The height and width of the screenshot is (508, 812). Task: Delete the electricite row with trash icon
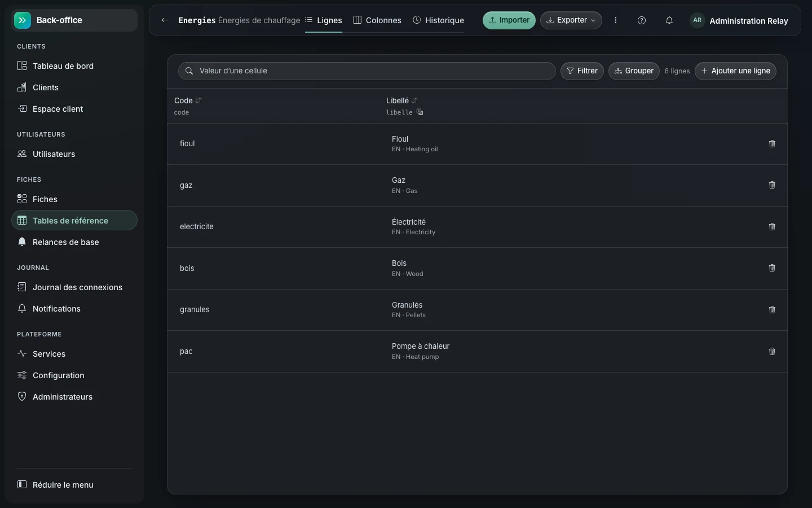click(772, 227)
